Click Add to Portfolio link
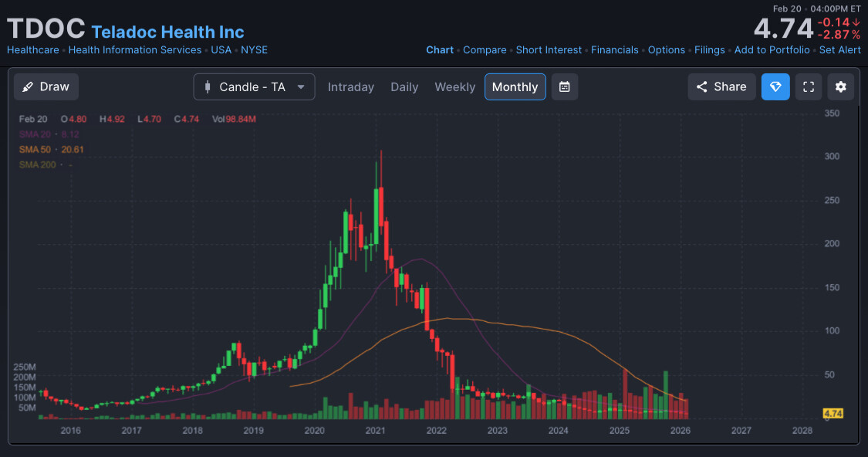 772,50
